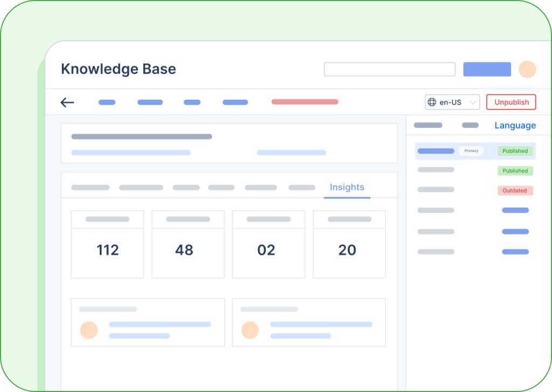
Task: Click the Unpublish button
Action: 510,102
